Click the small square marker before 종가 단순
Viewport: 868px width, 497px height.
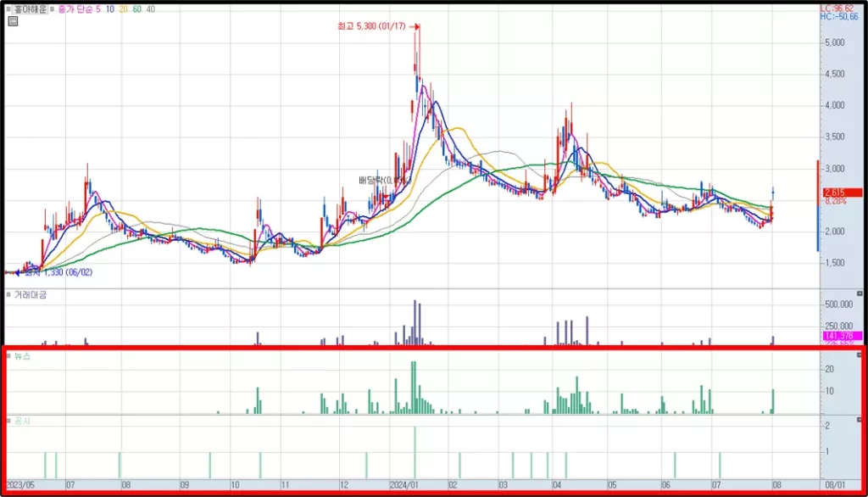[52, 9]
